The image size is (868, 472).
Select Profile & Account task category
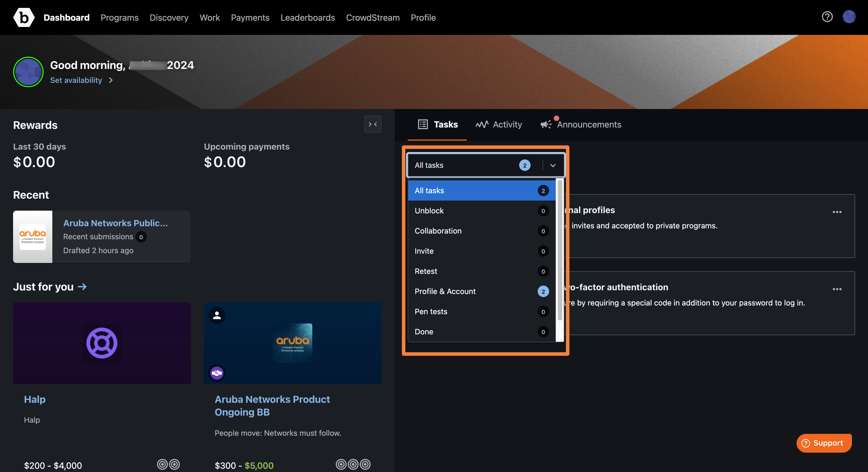(445, 291)
